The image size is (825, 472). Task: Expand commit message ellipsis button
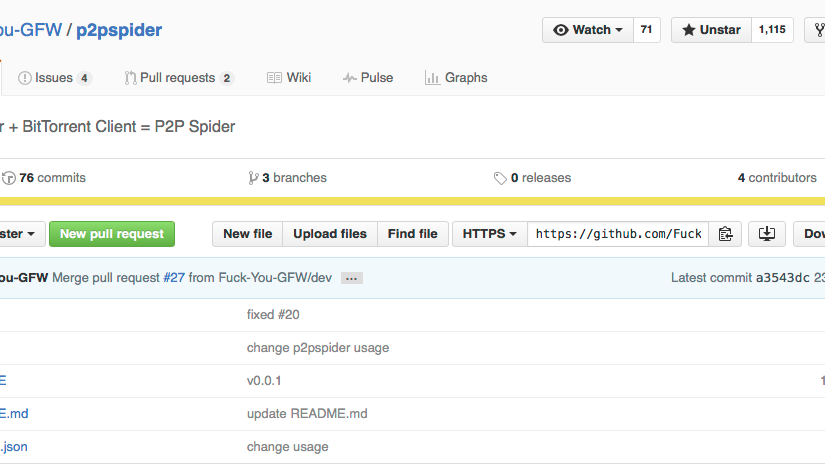[351, 278]
